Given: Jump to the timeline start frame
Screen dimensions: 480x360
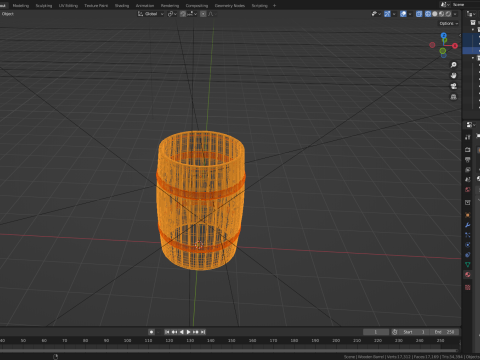Looking at the screenshot, I should 167,332.
